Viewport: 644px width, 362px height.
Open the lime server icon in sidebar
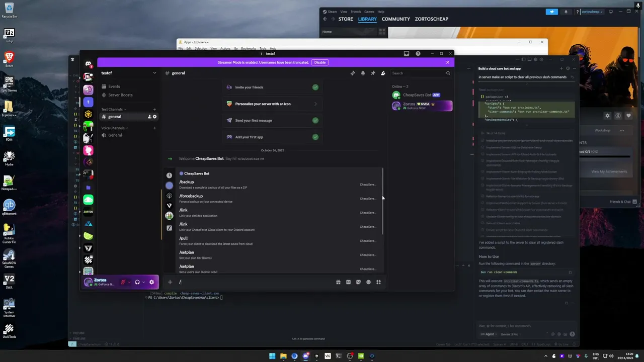coord(88,236)
